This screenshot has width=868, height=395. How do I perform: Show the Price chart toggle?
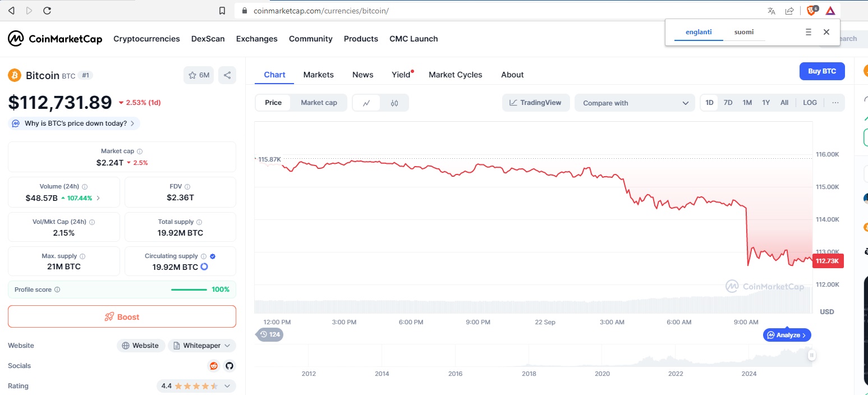pos(273,103)
